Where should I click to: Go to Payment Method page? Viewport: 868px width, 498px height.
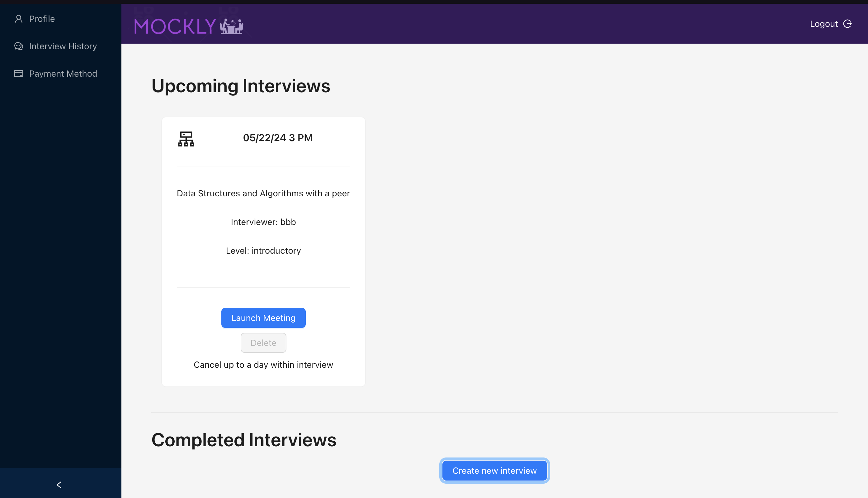[60, 74]
